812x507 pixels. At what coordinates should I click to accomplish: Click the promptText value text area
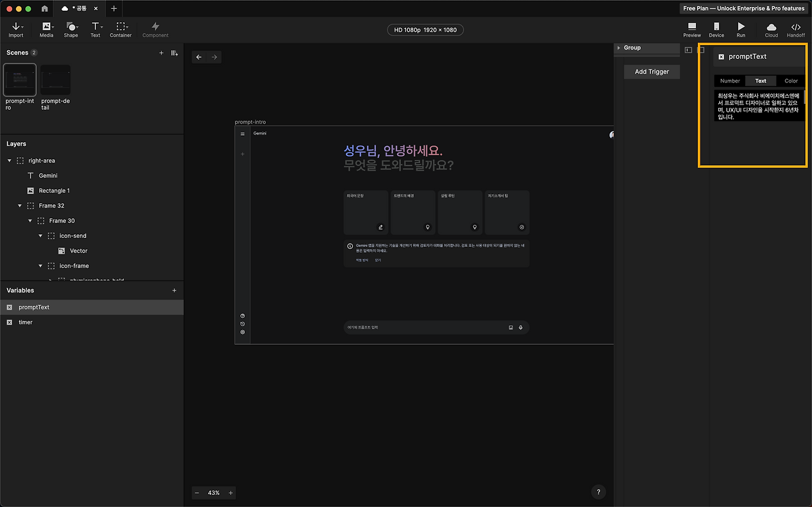tap(759, 105)
